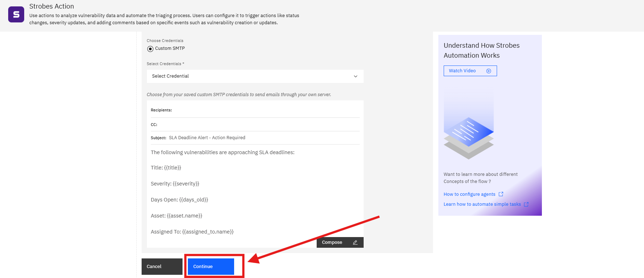Viewport: 644px width, 278px height.
Task: Click the Watch Video button
Action: pos(470,71)
